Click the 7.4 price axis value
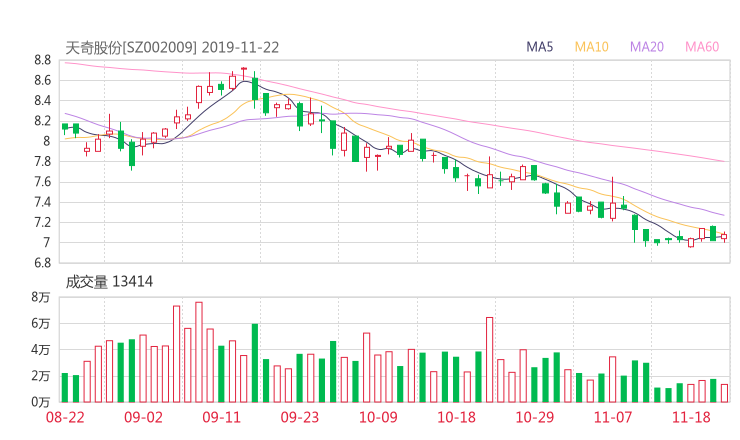 (42, 202)
